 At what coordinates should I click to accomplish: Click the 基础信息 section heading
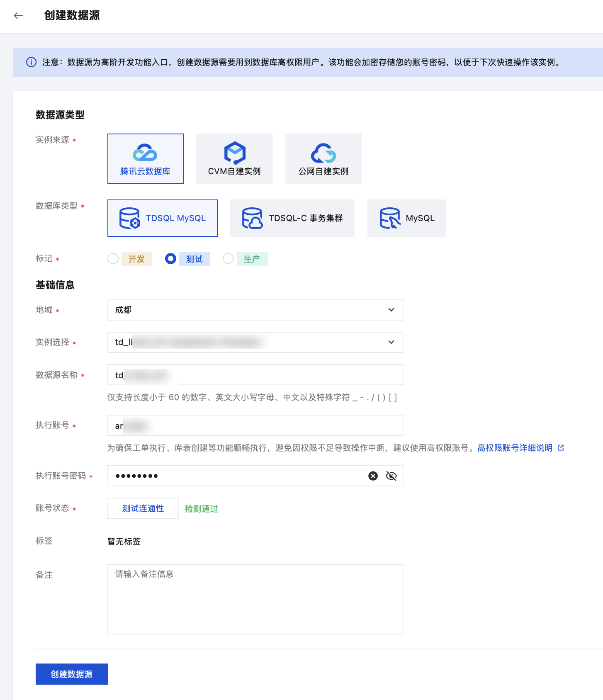[55, 285]
